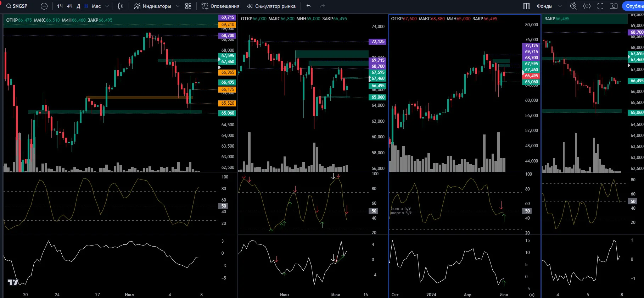Expand the favorite indicators dropdown arrow
644x298 pixels.
(x=178, y=6)
